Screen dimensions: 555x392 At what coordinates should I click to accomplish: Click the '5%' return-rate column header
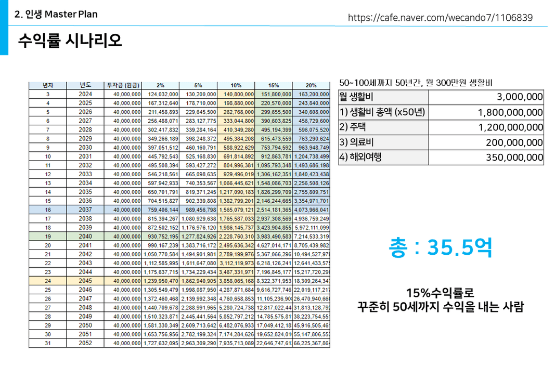pos(198,85)
